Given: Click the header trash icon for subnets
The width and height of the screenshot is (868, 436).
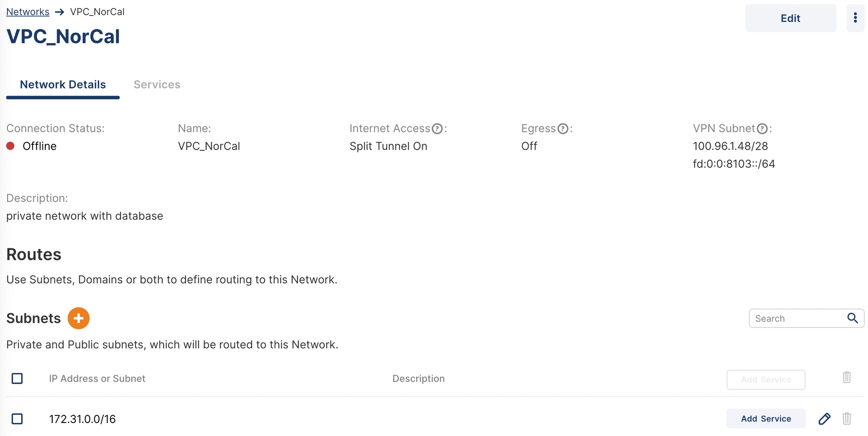Looking at the screenshot, I should pos(847,377).
